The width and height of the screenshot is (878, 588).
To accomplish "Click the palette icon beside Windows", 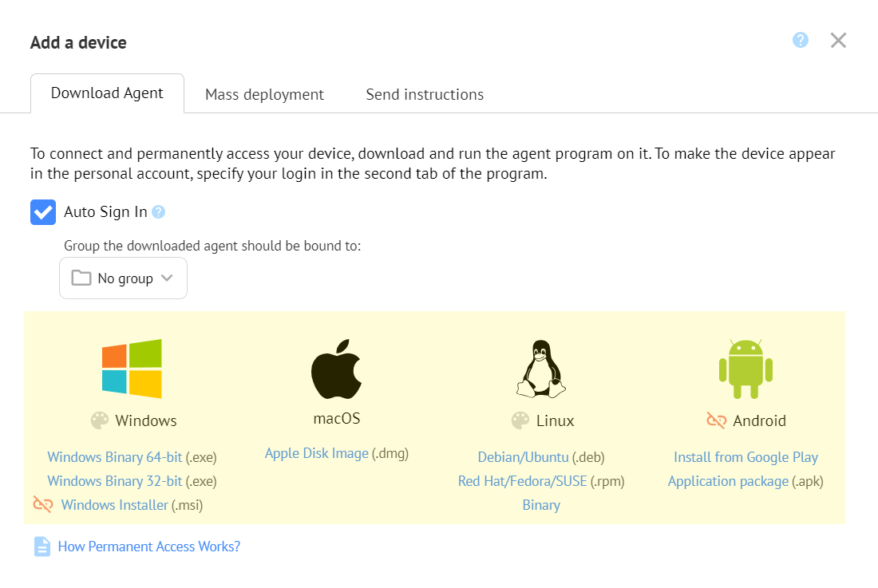I will click(x=100, y=420).
